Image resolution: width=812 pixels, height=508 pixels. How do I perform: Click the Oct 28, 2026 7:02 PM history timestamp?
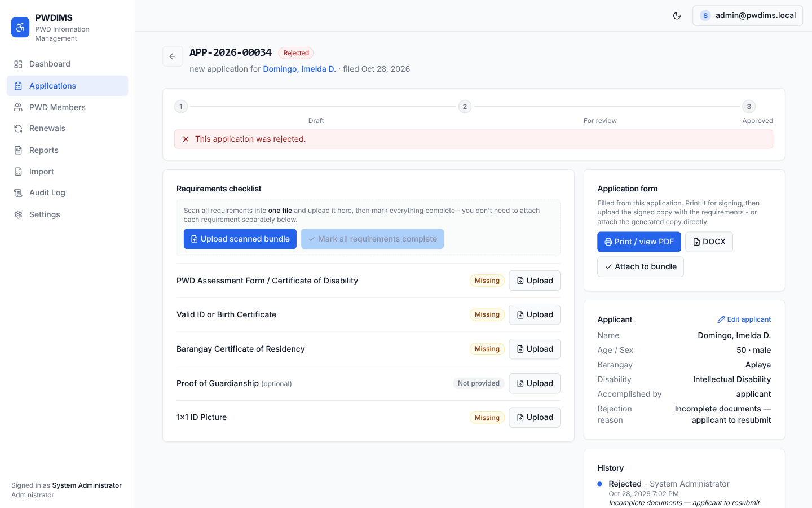point(643,494)
